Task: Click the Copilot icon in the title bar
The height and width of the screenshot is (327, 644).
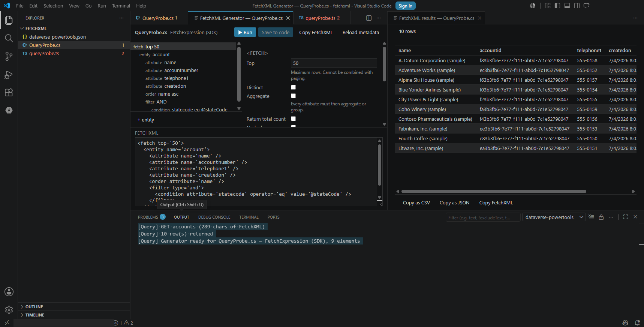Action: tap(533, 6)
